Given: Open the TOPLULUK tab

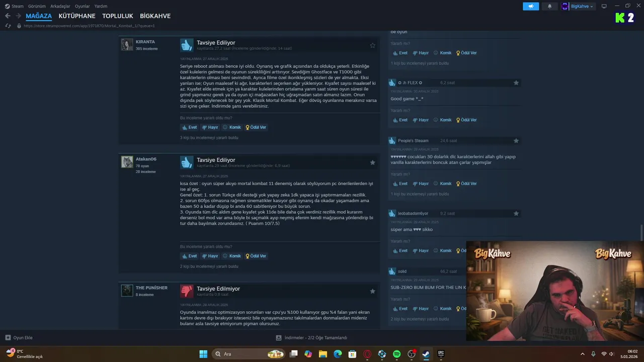Looking at the screenshot, I should (118, 16).
